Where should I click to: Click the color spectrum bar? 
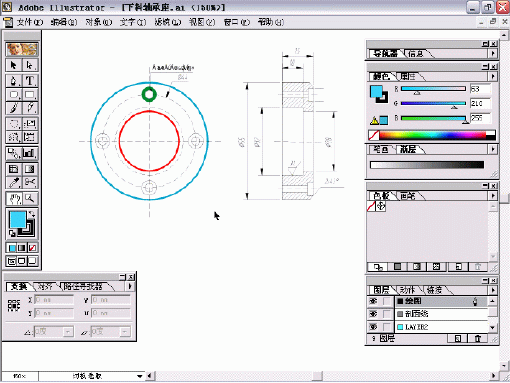pyautogui.click(x=432, y=135)
